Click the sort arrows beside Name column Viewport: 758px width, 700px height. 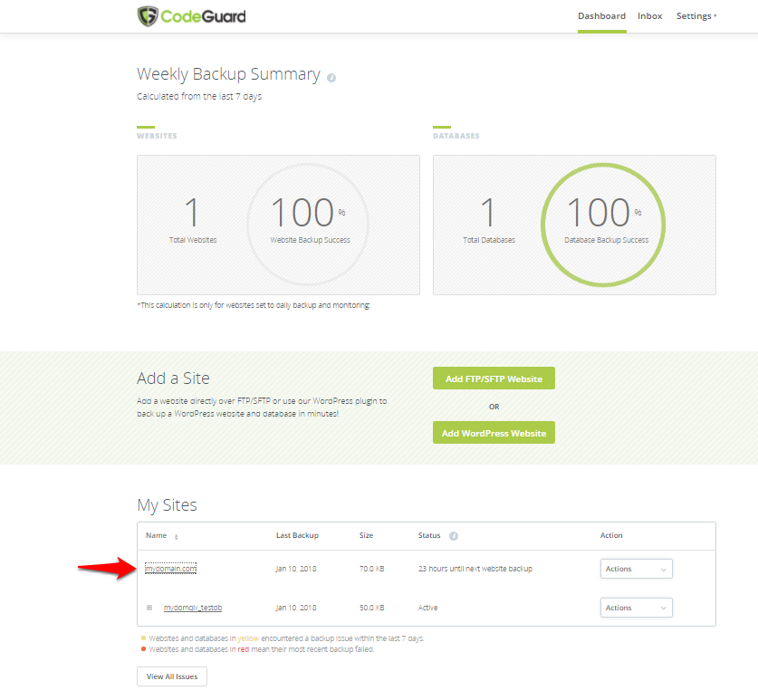176,537
